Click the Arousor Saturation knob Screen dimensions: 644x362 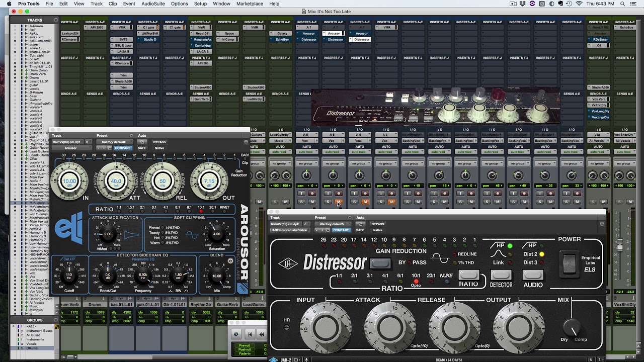pyautogui.click(x=217, y=234)
